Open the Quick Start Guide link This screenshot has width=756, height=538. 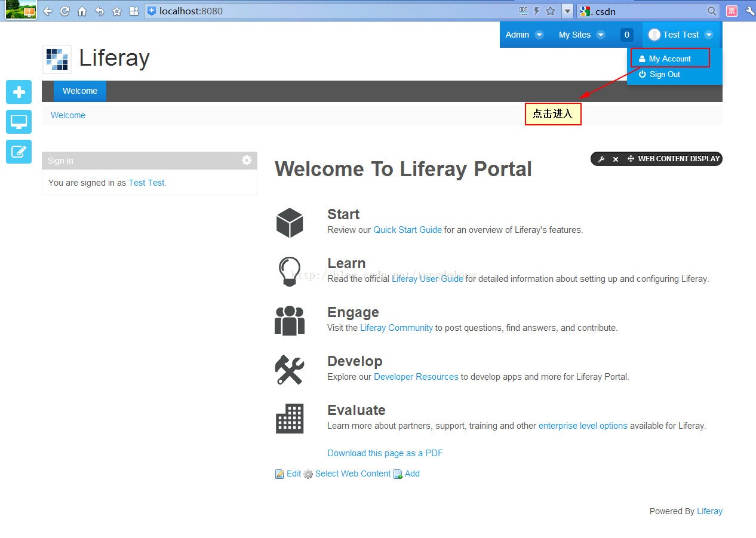click(x=408, y=230)
